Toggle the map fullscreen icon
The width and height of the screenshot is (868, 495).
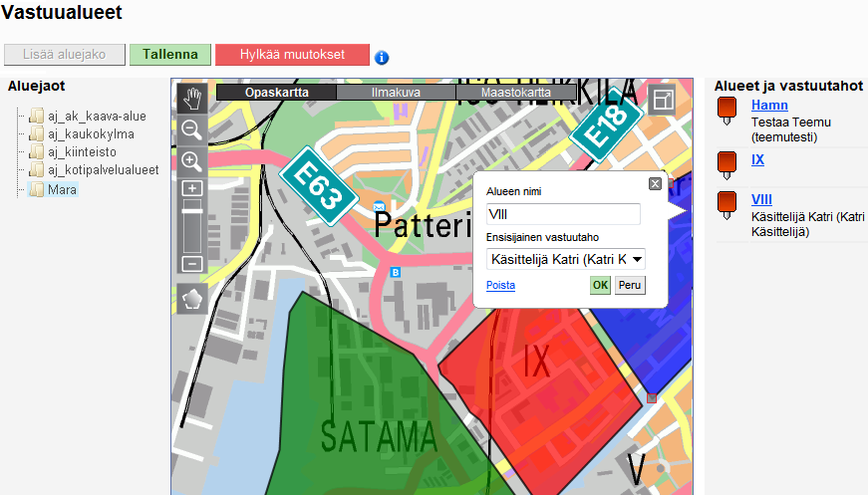pos(663,101)
